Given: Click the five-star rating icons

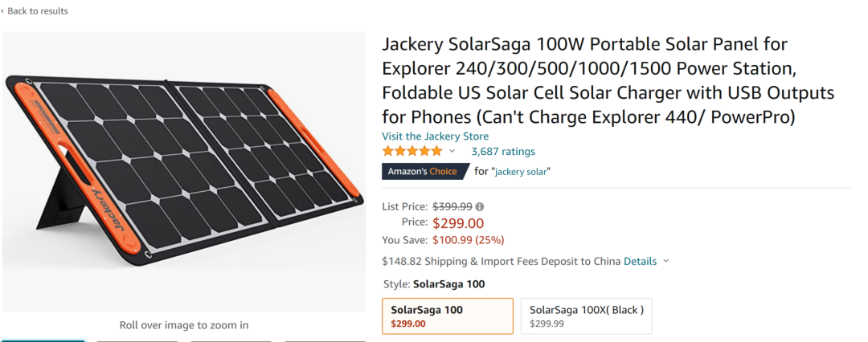Looking at the screenshot, I should [411, 151].
